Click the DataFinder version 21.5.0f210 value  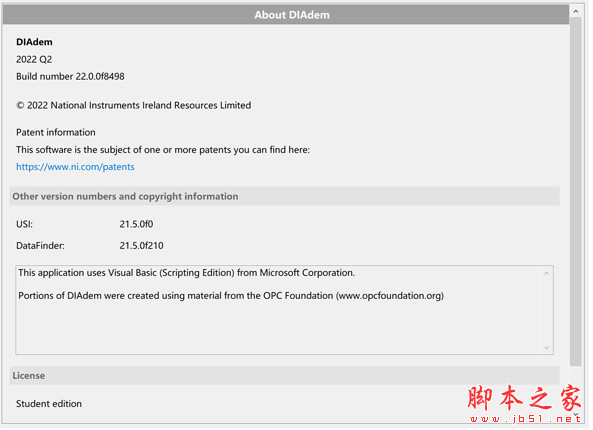pyautogui.click(x=142, y=247)
